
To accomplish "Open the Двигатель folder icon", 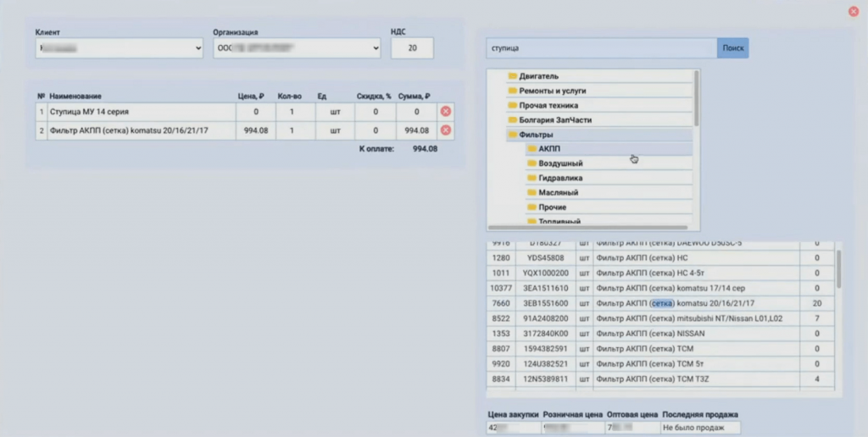I will 513,76.
